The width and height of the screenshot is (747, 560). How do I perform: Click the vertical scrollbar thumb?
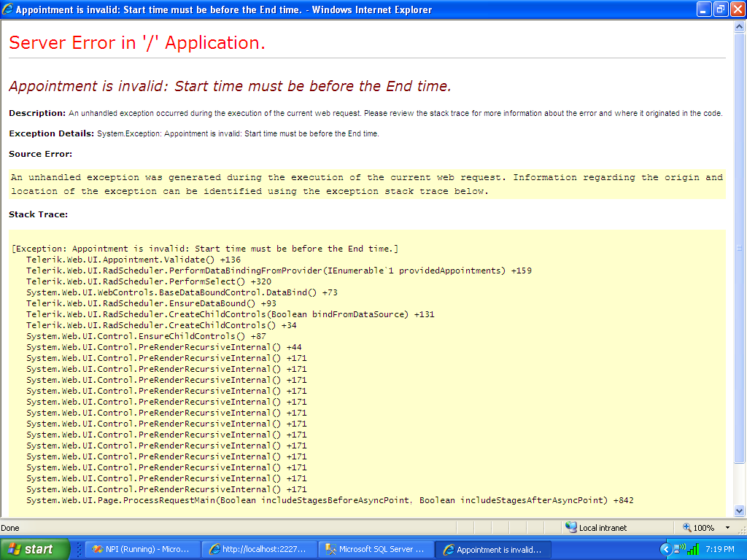739,248
